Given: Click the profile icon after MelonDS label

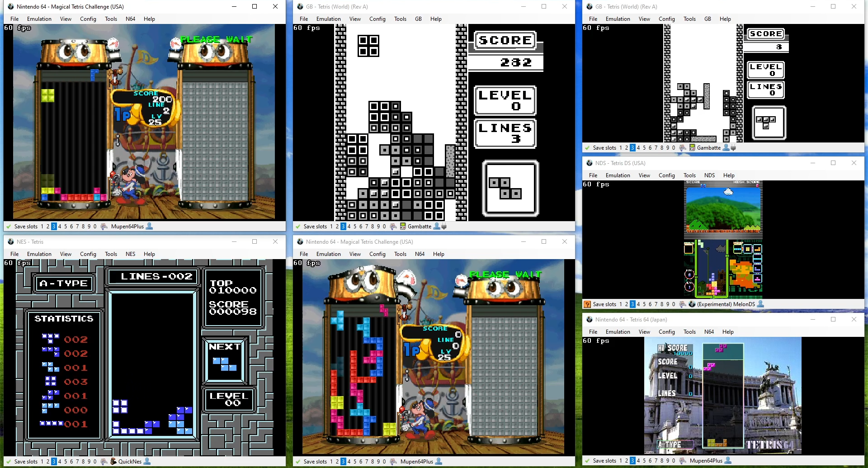Looking at the screenshot, I should tap(760, 304).
